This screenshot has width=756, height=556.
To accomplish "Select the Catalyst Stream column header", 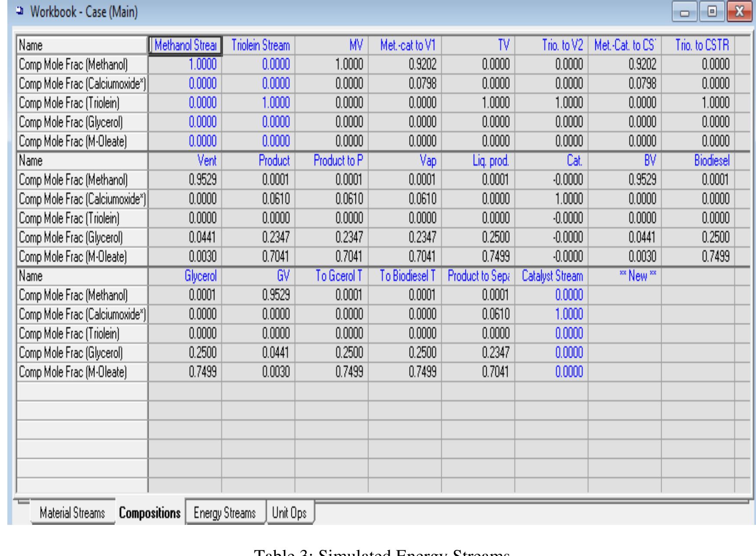I will (x=552, y=276).
